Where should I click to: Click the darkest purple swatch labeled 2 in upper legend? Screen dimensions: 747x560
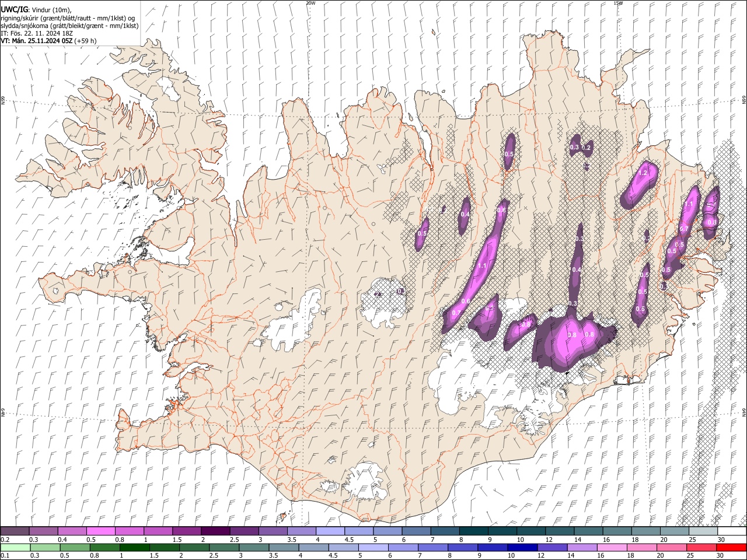pos(215,531)
